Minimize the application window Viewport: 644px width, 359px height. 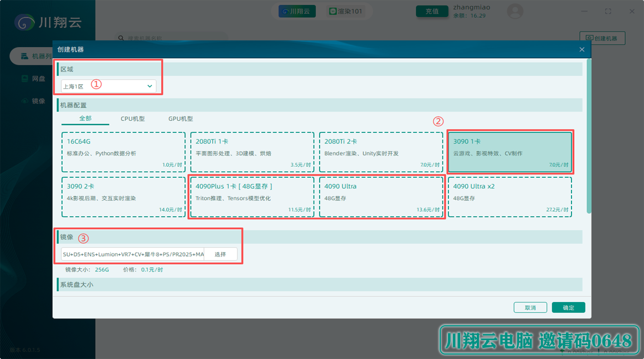584,12
